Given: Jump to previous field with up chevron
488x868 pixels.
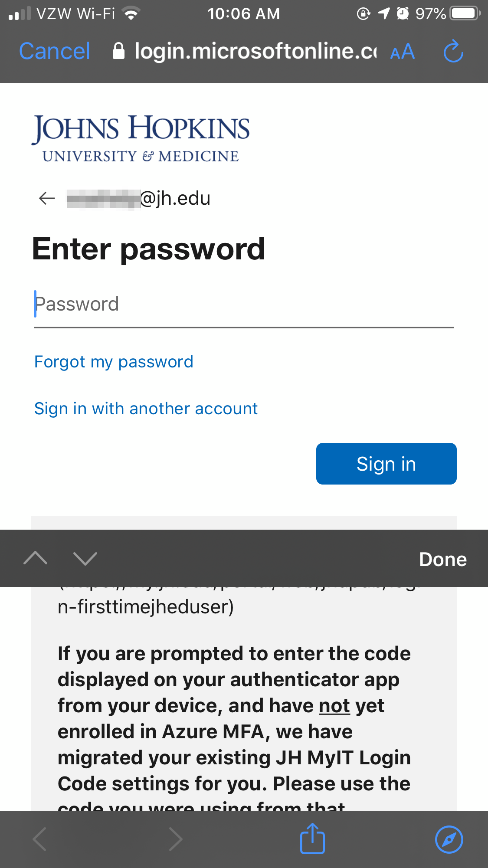Looking at the screenshot, I should tap(36, 558).
